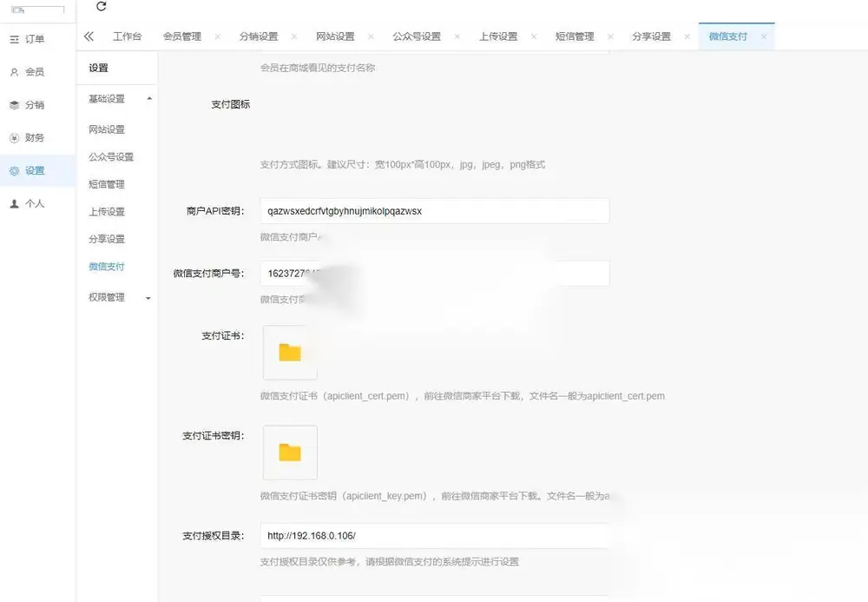Close the 网站设置 tab
The image size is (868, 602).
coord(371,36)
